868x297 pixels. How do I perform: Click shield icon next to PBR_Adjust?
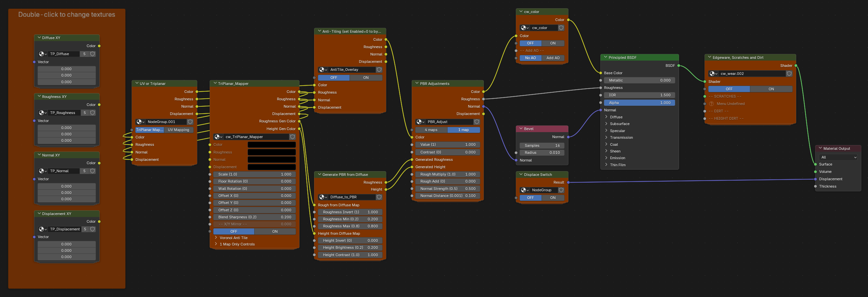(477, 122)
